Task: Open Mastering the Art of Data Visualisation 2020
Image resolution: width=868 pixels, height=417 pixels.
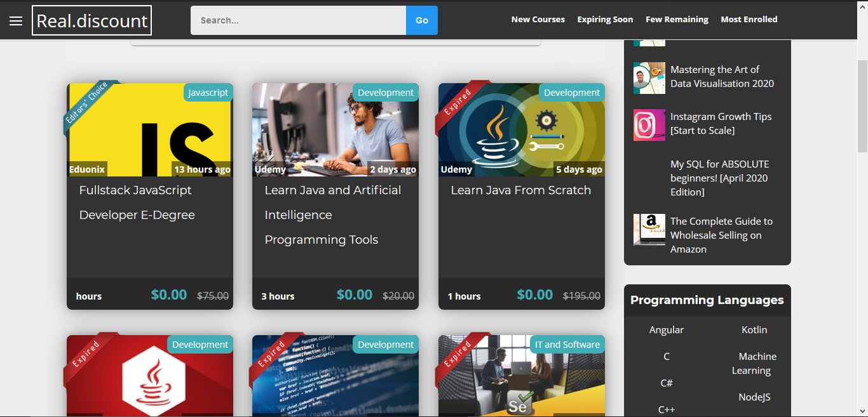Action: 722,77
